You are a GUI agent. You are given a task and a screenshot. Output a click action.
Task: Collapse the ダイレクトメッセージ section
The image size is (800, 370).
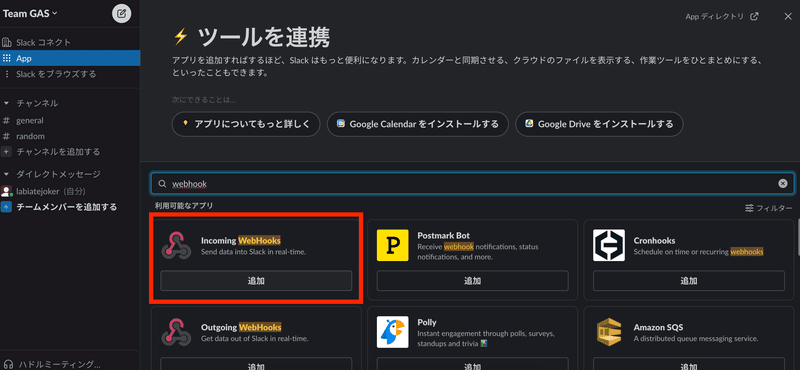pyautogui.click(x=7, y=174)
